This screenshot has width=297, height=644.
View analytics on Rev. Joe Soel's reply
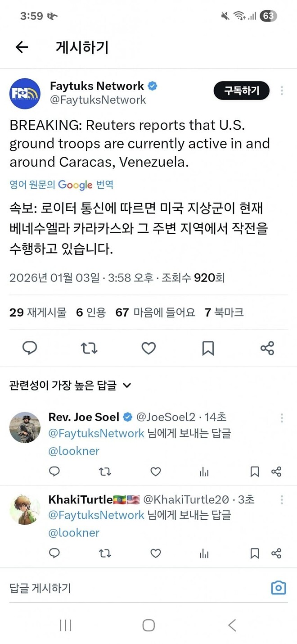tap(204, 472)
